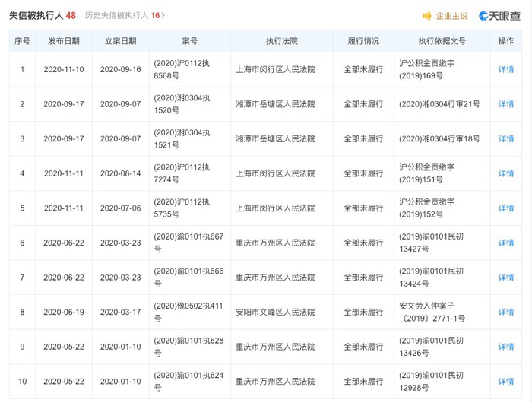
Task: Expand chevron next to 历史失信被执行人 16
Action: (163, 15)
